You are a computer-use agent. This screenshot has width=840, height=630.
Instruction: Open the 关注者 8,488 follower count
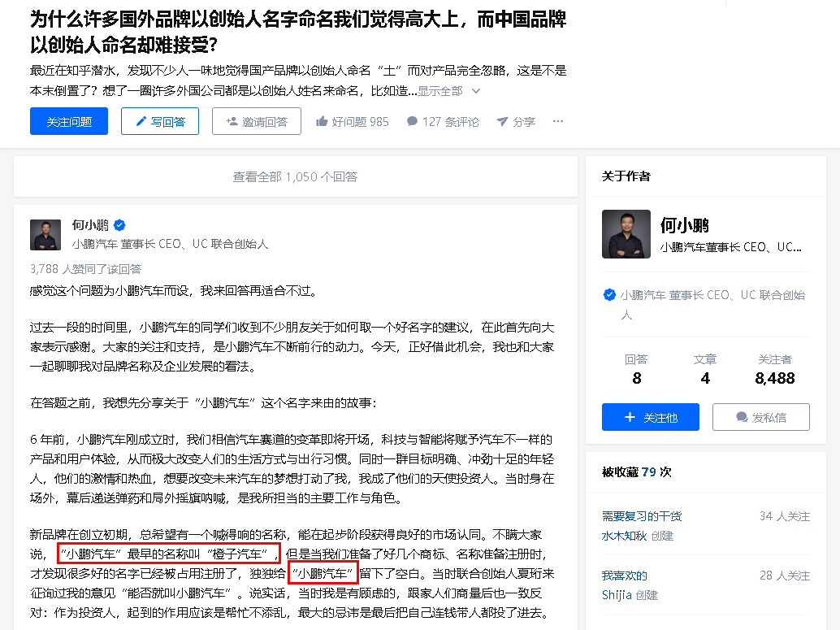775,370
